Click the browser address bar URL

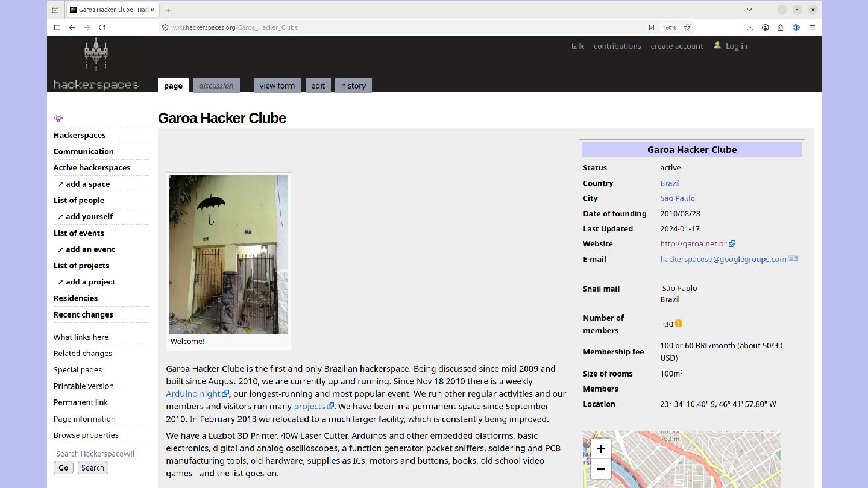pos(235,27)
